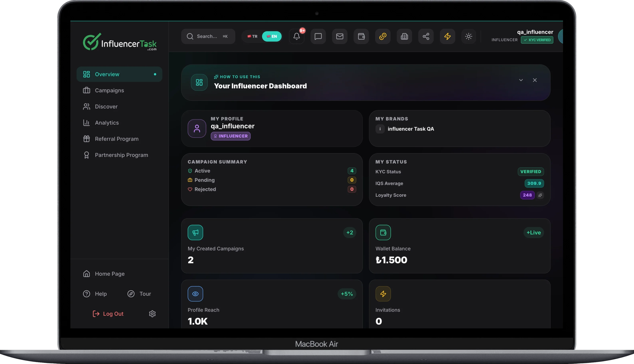Click the VERIFIED KYC status badge

pos(531,172)
